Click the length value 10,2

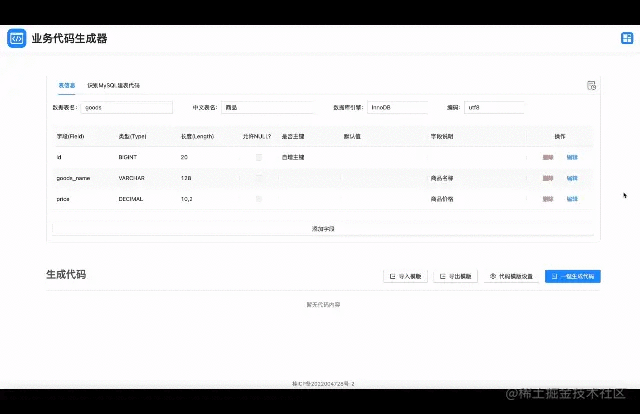coord(187,199)
